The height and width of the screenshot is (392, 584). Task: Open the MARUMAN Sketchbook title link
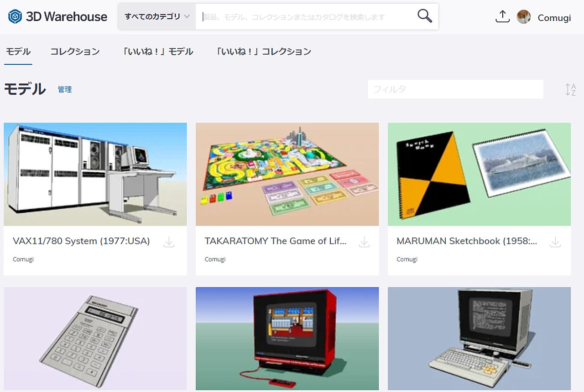click(x=467, y=241)
